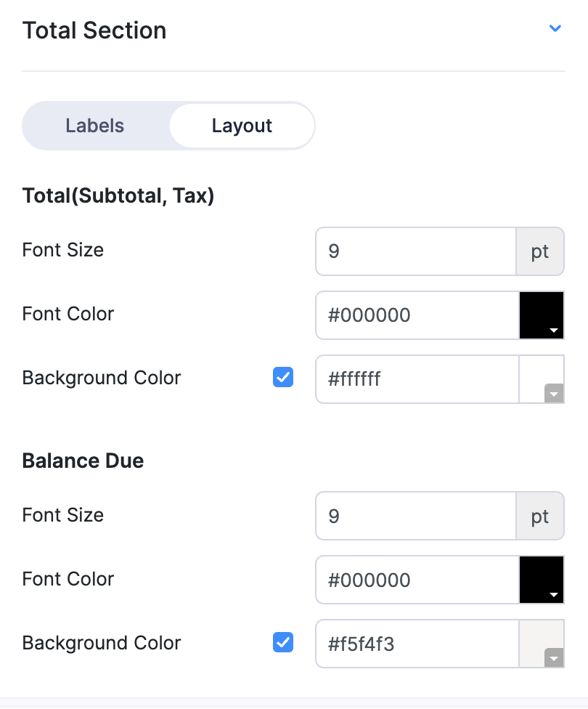Image resolution: width=588 pixels, height=709 pixels.
Task: Click the Total(Subtotal, Tax) font size field
Action: [x=416, y=251]
